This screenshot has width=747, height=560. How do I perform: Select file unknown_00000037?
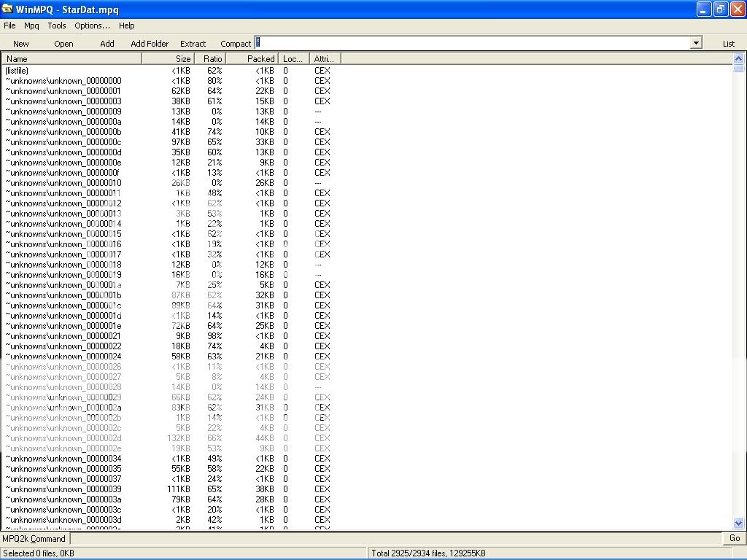[x=63, y=479]
